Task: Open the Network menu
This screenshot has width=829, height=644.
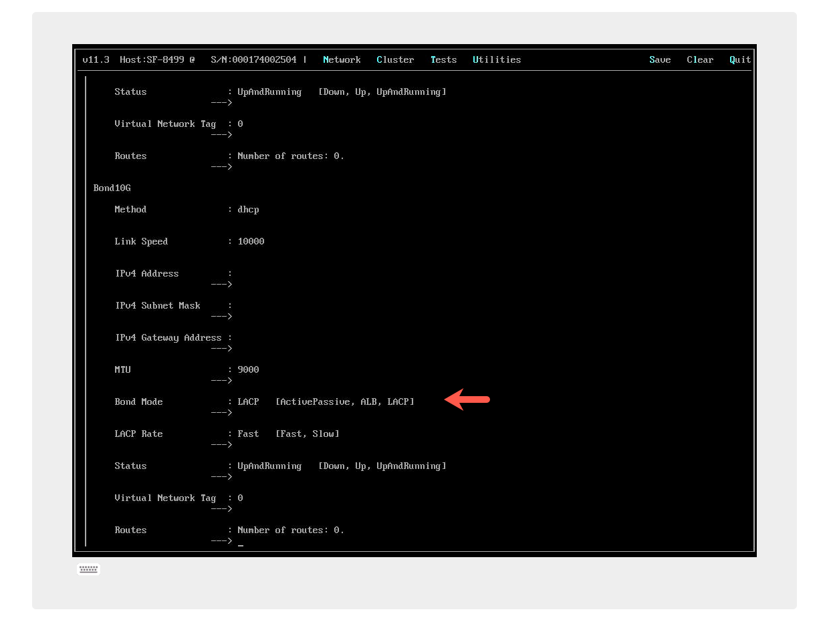Action: (x=342, y=59)
